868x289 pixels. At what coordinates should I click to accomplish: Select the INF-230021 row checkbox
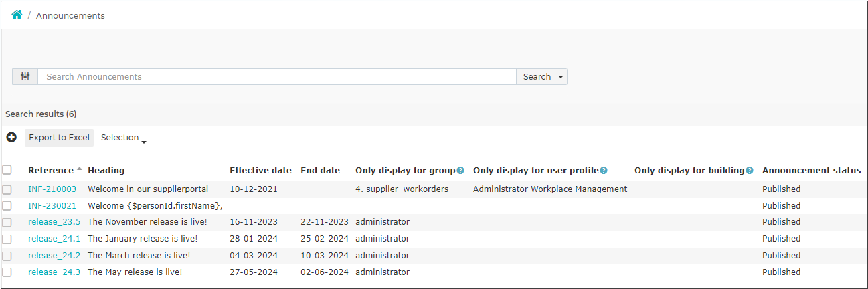click(x=7, y=206)
